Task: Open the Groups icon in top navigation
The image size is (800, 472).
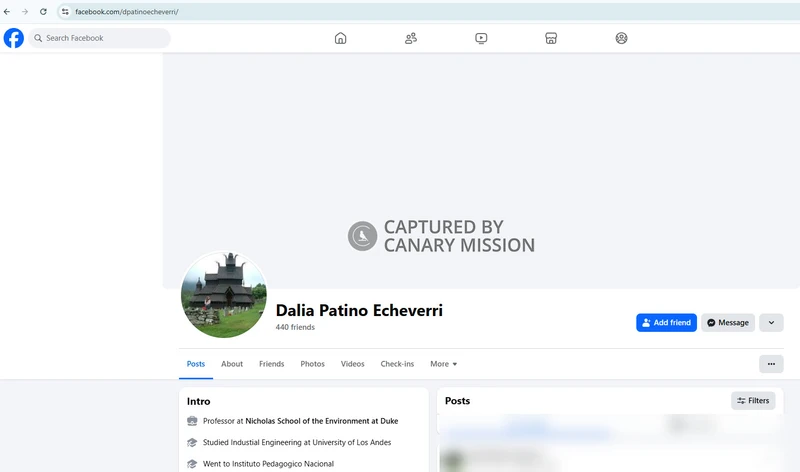Action: 621,38
